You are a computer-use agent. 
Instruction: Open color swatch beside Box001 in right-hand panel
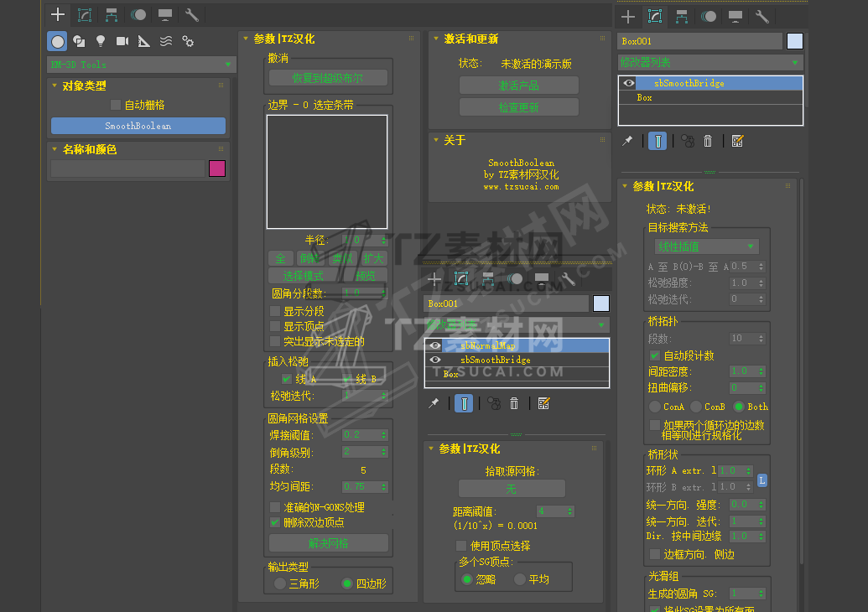(795, 41)
